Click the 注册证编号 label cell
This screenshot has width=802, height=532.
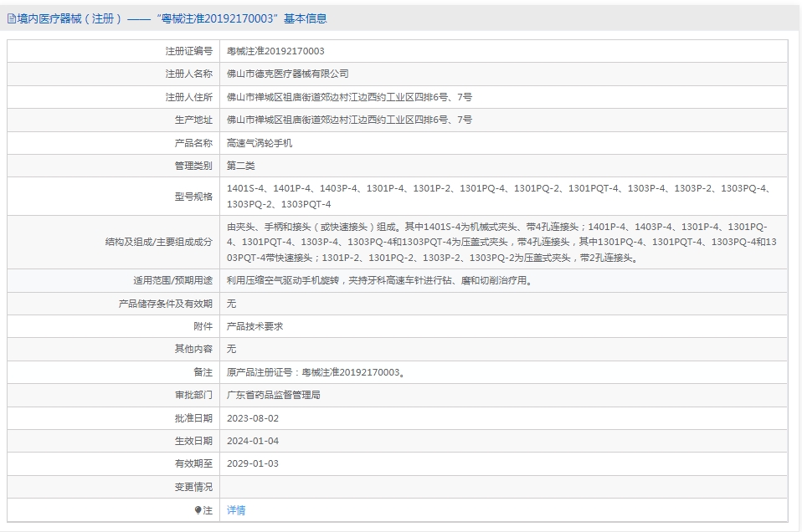point(188,51)
